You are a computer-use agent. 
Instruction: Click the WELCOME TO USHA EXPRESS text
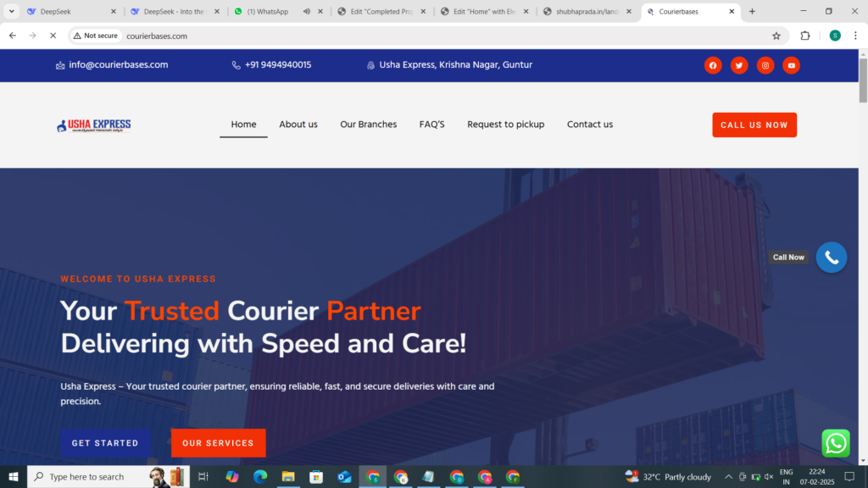click(138, 280)
